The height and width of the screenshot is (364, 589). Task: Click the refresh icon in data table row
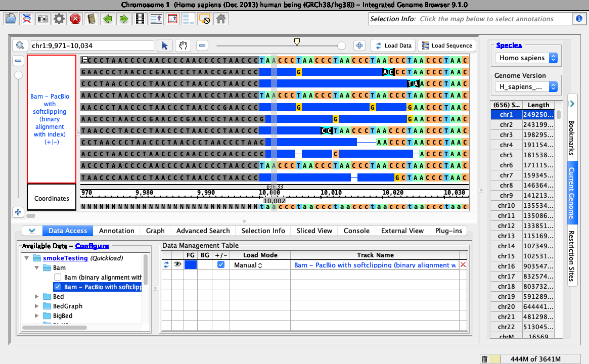pos(166,265)
